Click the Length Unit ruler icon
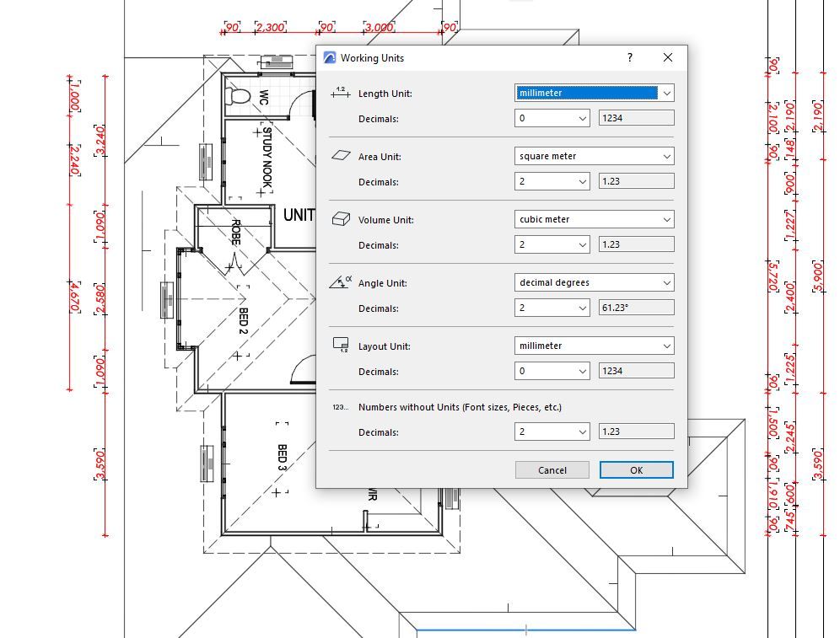Viewport: 840px width, 638px height. (x=341, y=93)
